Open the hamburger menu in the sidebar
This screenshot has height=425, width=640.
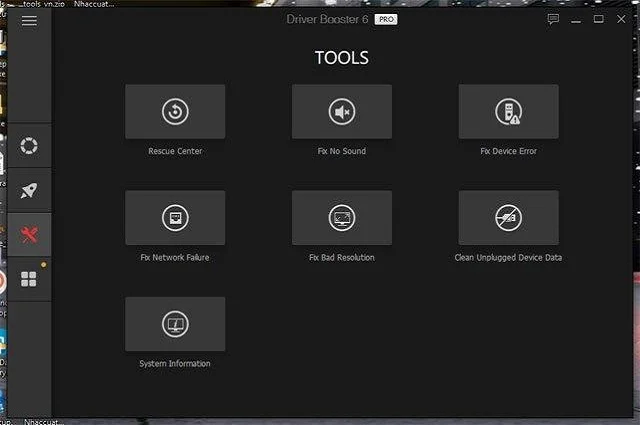pos(29,20)
